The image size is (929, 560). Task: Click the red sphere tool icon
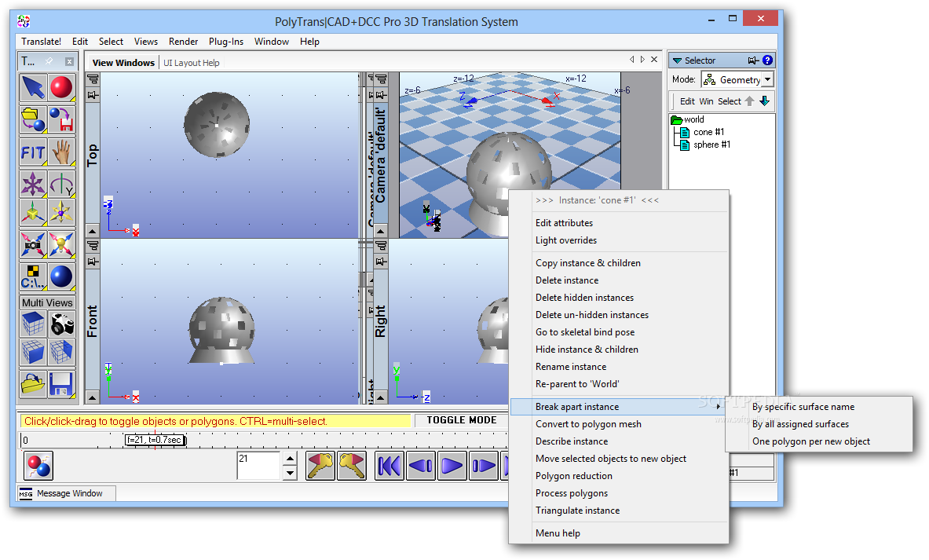(61, 88)
